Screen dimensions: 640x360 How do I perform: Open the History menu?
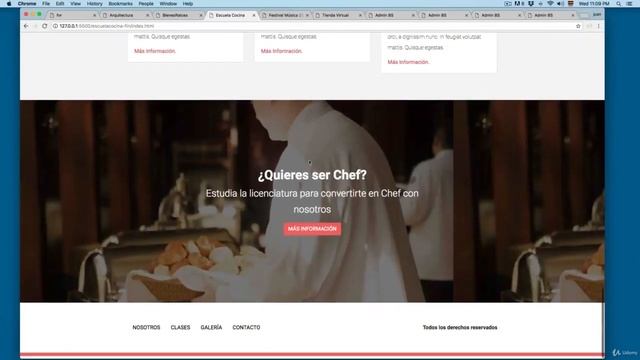pos(94,4)
